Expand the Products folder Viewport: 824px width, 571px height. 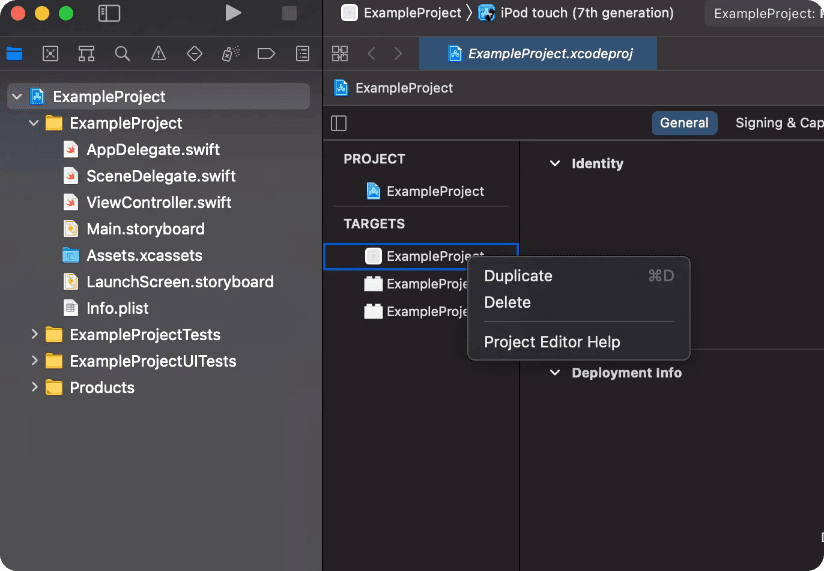[x=34, y=387]
